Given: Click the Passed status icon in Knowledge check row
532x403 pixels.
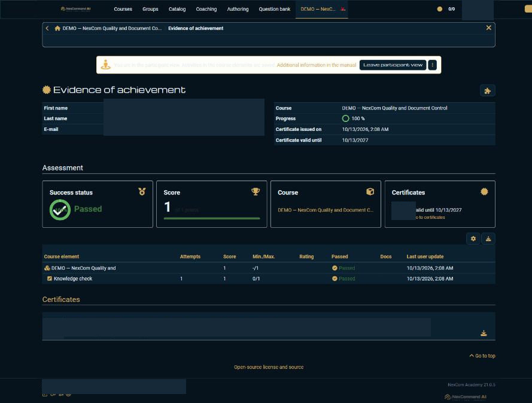Looking at the screenshot, I should 335,279.
